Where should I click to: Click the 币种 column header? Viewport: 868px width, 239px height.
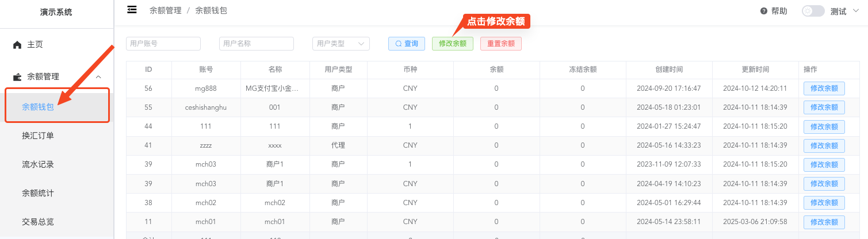coord(410,70)
